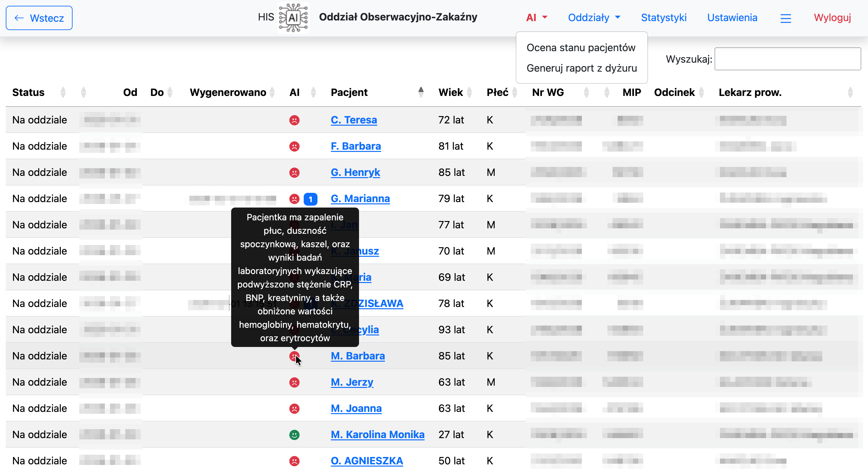Click the red face icon for M. Jerzy
This screenshot has height=472, width=868.
click(294, 382)
